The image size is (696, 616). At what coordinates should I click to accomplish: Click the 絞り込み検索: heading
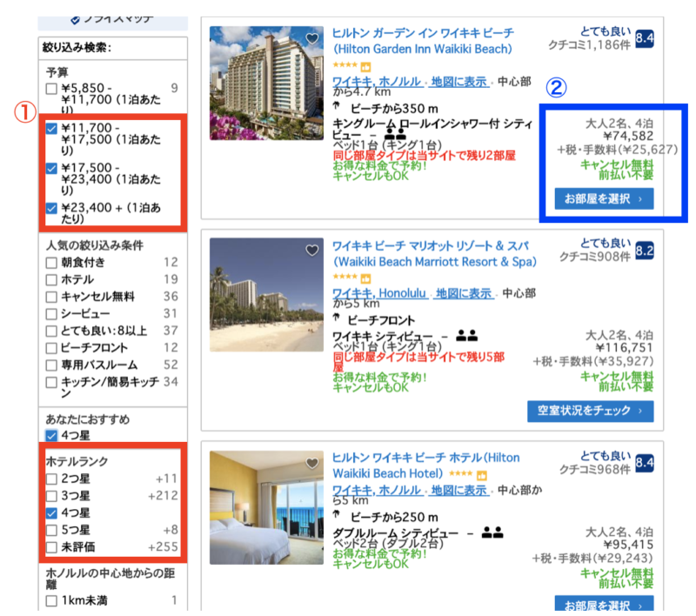77,48
